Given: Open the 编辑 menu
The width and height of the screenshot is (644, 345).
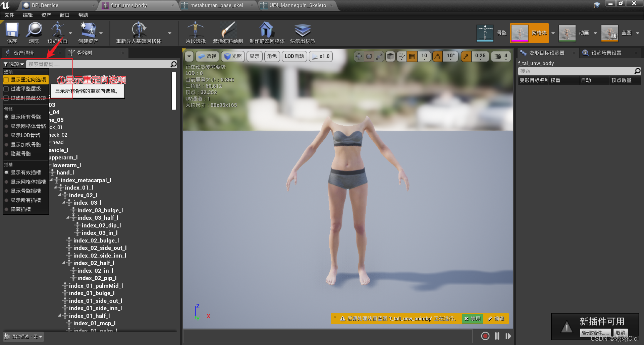Looking at the screenshot, I should tap(28, 15).
